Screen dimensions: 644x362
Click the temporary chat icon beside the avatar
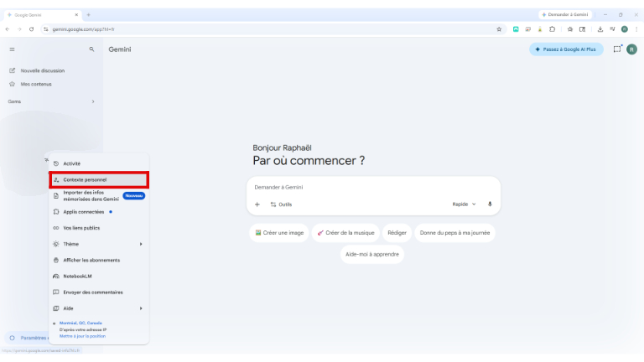pos(617,49)
